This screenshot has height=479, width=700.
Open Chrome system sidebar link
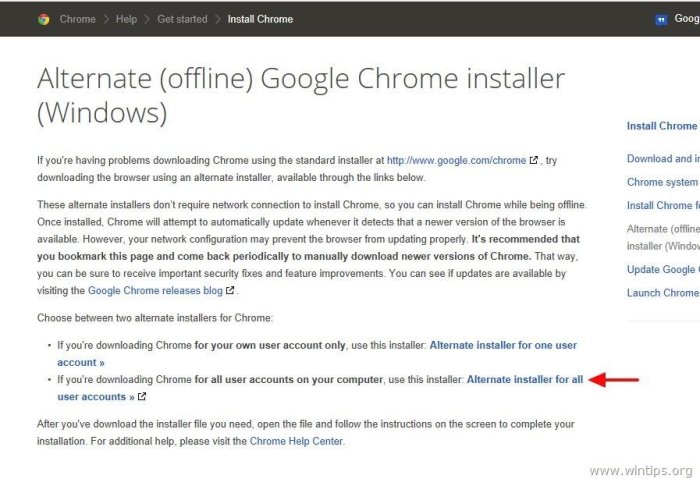(x=663, y=182)
